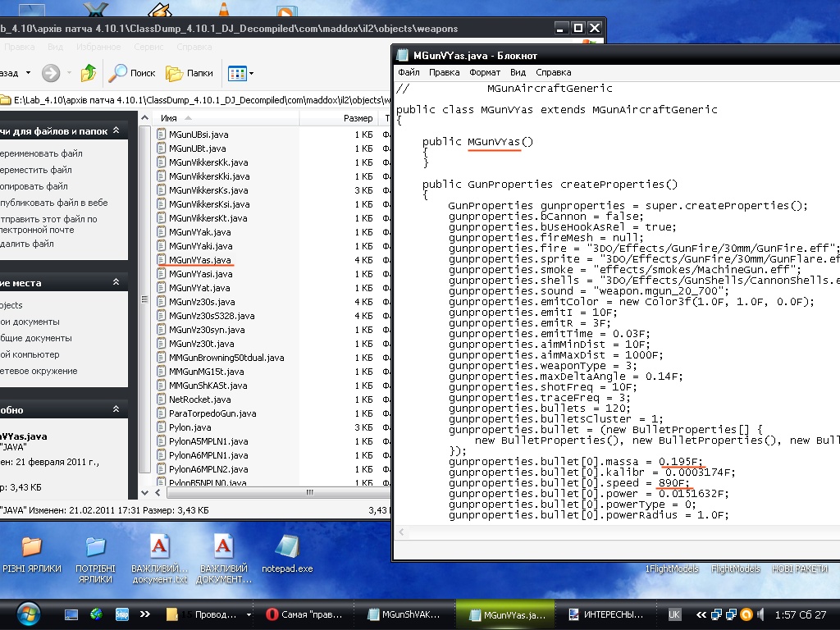Select the Pylon.java file in list
840x630 pixels.
point(189,427)
